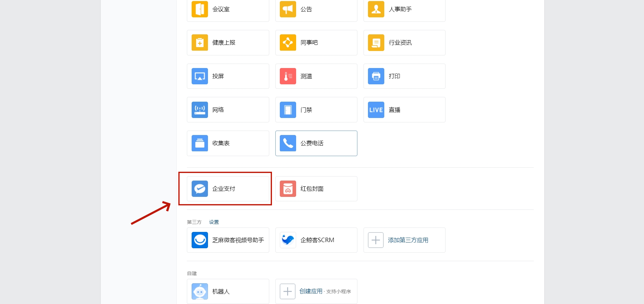
Task: Open the 人事助手 person icon
Action: tap(376, 9)
